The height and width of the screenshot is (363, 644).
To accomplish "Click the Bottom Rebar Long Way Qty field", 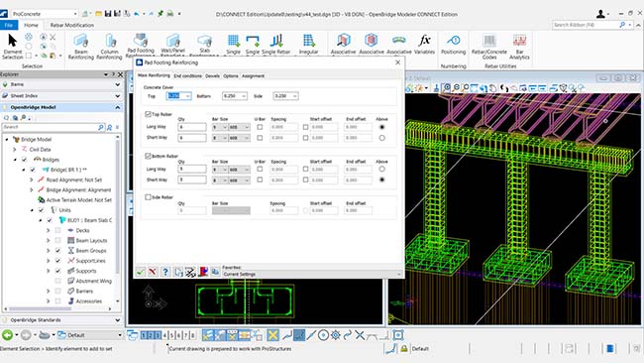I will (192, 169).
